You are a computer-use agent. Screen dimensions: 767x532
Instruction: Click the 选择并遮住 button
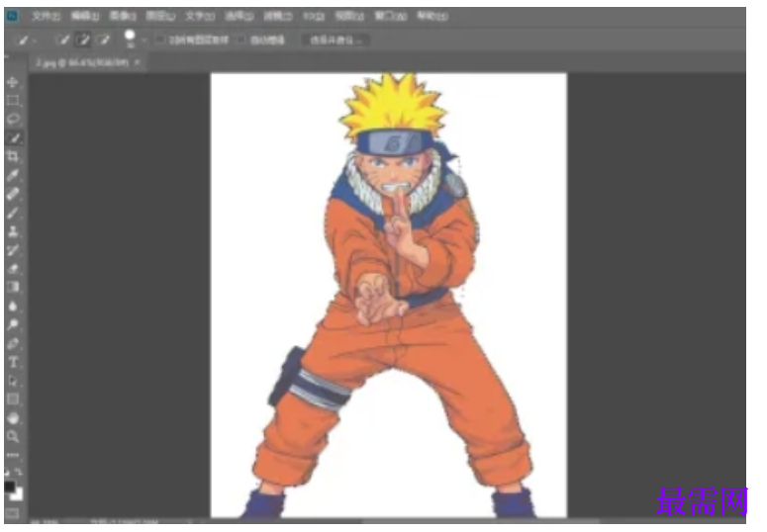point(336,41)
